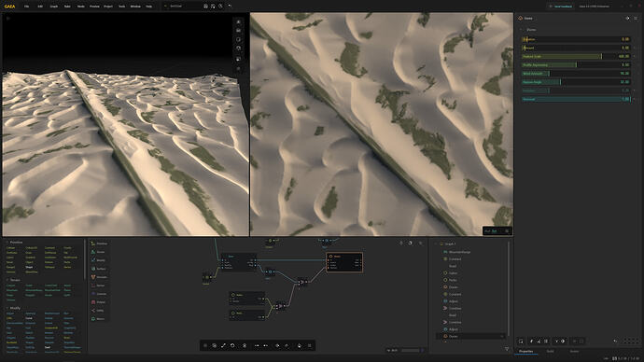Click first icon in properties bottom toolbar
This screenshot has height=362, width=644.
[x=521, y=341]
